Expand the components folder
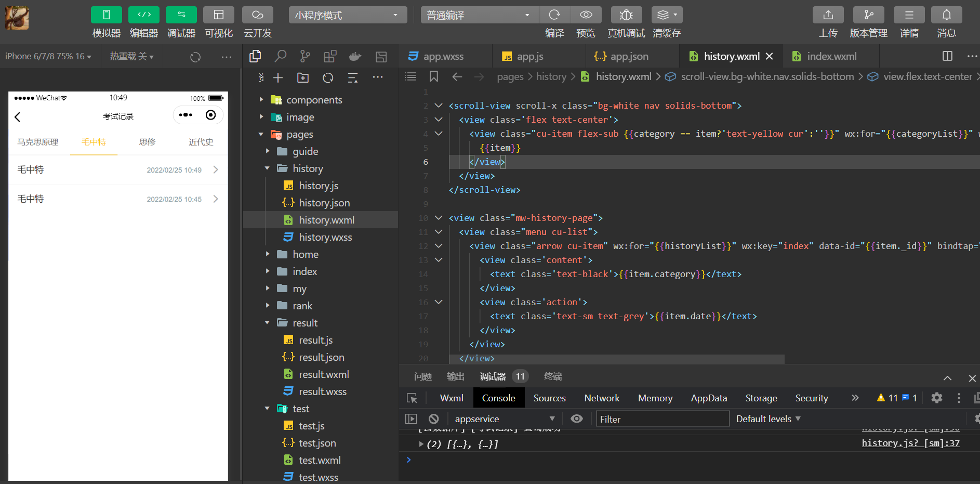Screen dimensions: 980x484 [314, 100]
